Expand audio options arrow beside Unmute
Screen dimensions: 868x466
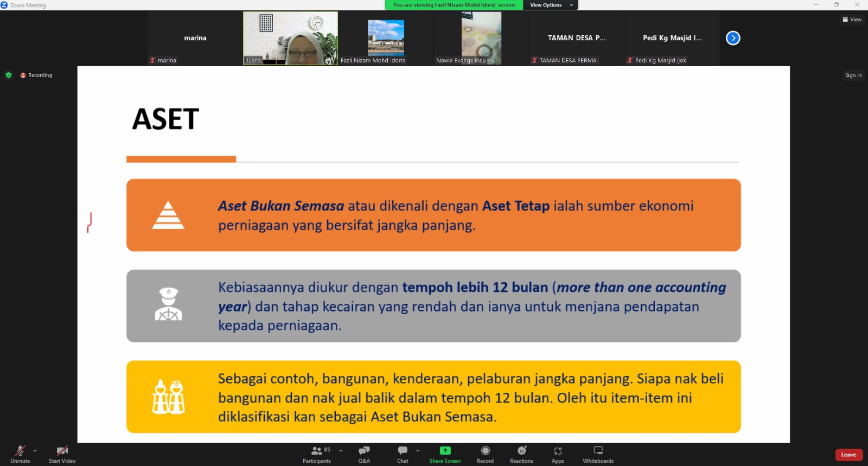tap(35, 450)
